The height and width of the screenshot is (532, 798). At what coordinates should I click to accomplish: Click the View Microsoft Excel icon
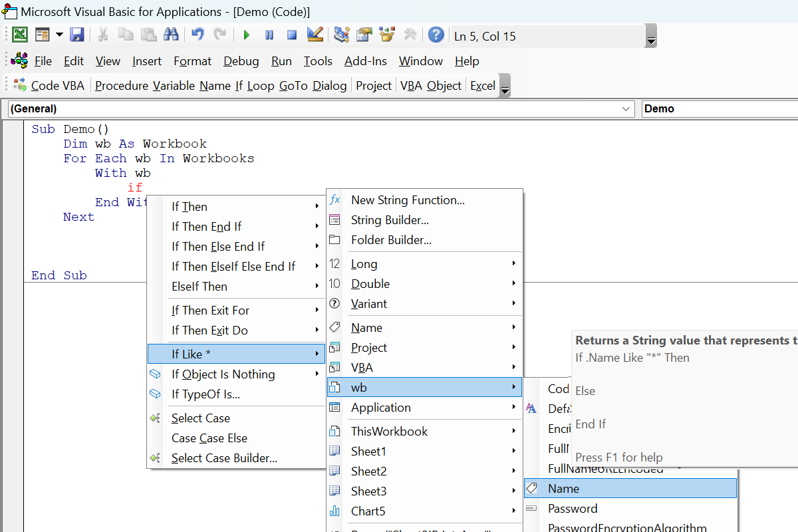point(20,35)
